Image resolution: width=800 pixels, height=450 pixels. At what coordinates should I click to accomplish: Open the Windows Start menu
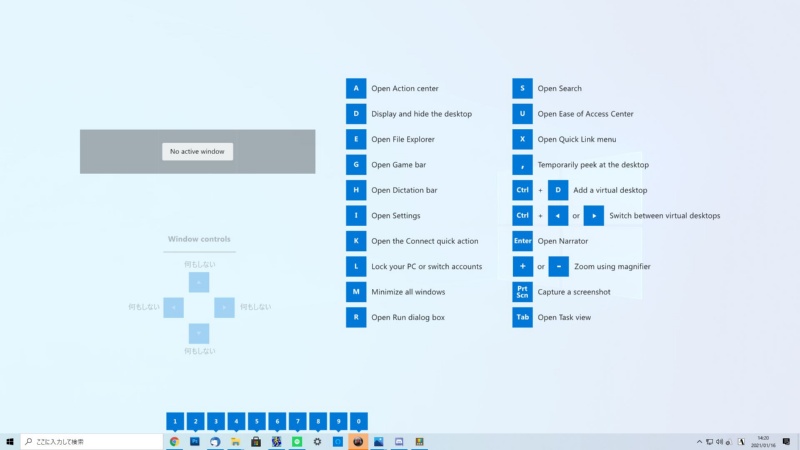coord(10,441)
